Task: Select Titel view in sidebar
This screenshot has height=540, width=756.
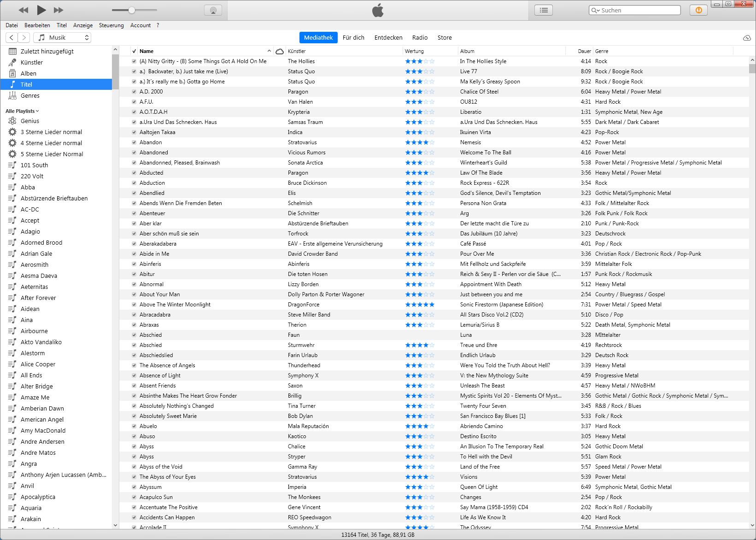Action: point(56,84)
